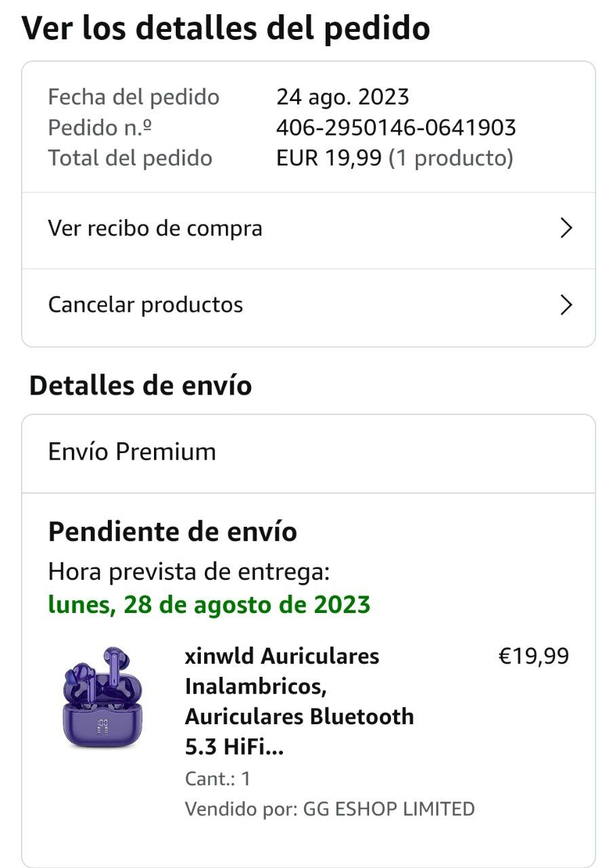The width and height of the screenshot is (616, 868).
Task: Tap the Envío Premium shipping label
Action: [132, 452]
